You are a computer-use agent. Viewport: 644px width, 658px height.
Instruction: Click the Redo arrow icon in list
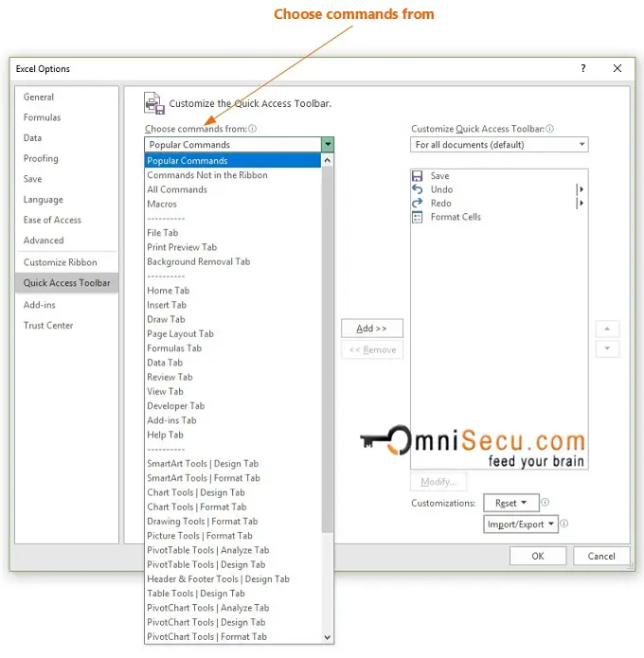point(417,204)
